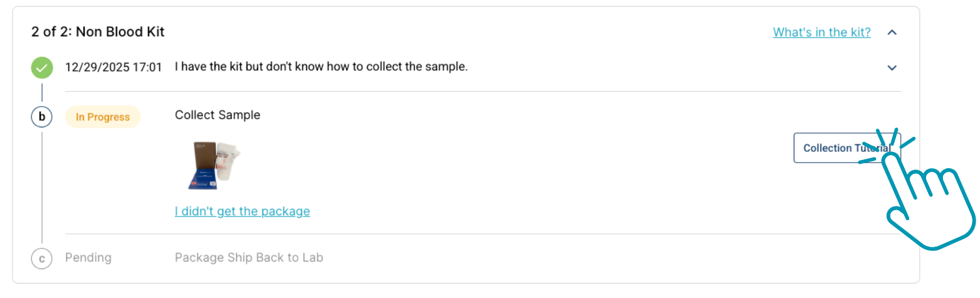Click the "I have the kit" status message
The height and width of the screenshot is (298, 980).
(321, 67)
